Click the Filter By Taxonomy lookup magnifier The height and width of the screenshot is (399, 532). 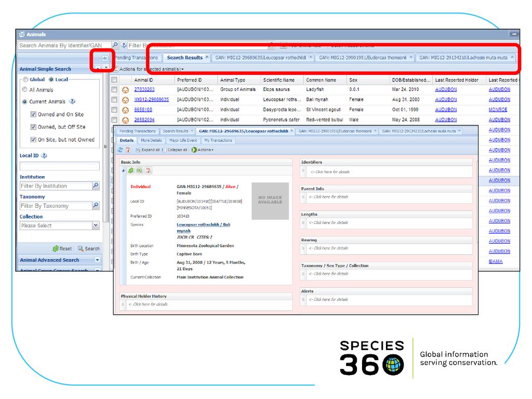(96, 206)
